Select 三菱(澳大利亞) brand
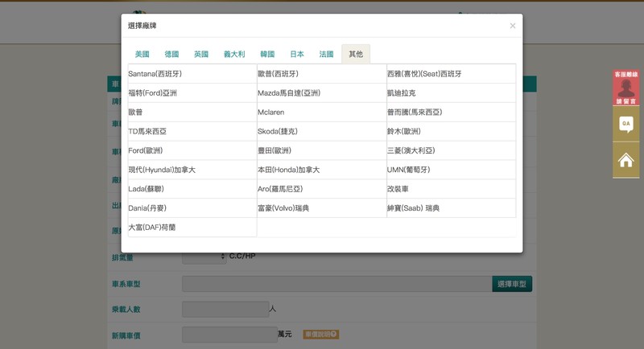This screenshot has width=644, height=349. click(x=451, y=150)
